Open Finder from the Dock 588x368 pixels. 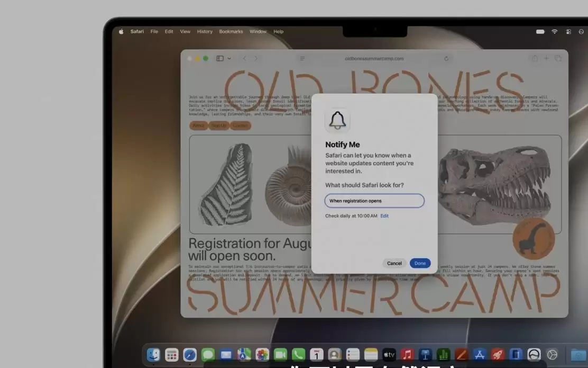click(x=153, y=354)
